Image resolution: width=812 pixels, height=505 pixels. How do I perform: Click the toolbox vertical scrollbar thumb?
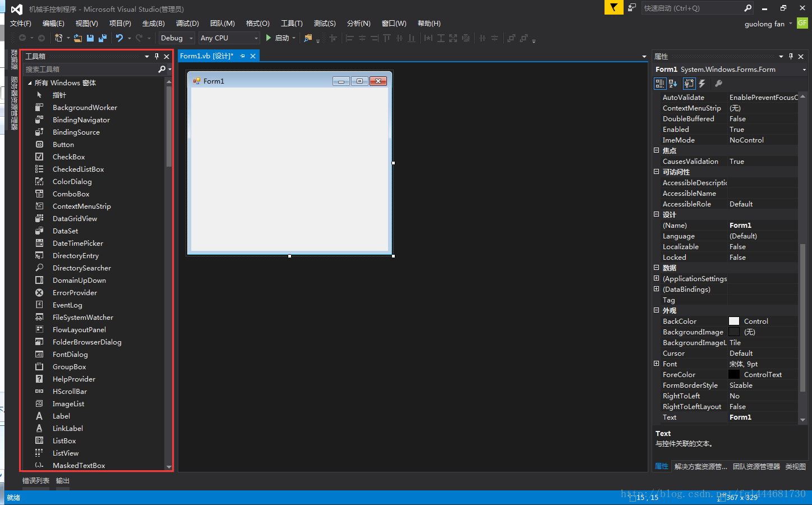[x=169, y=126]
